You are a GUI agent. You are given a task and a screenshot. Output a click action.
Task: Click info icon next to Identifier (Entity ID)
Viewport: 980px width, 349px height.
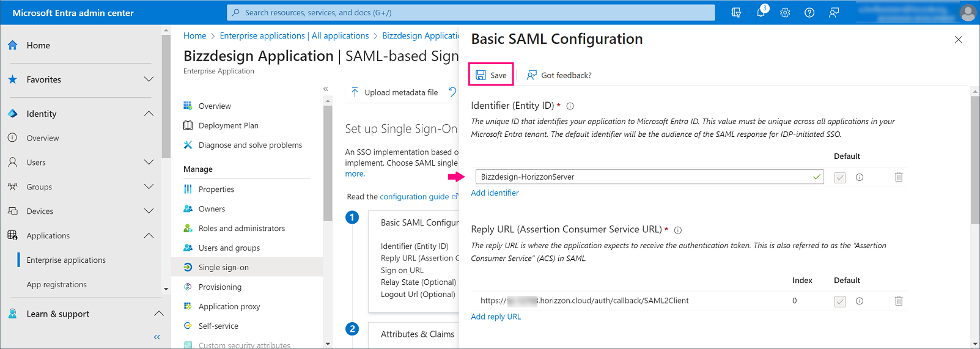point(570,106)
